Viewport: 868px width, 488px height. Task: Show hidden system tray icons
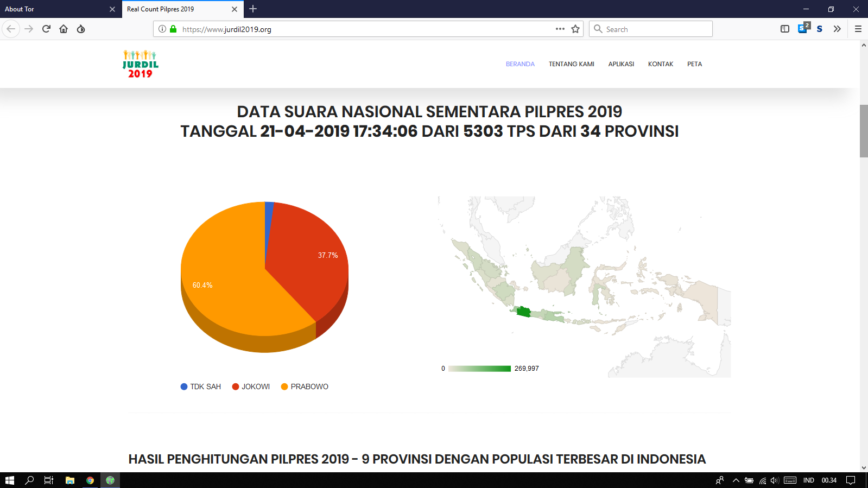tap(736, 480)
